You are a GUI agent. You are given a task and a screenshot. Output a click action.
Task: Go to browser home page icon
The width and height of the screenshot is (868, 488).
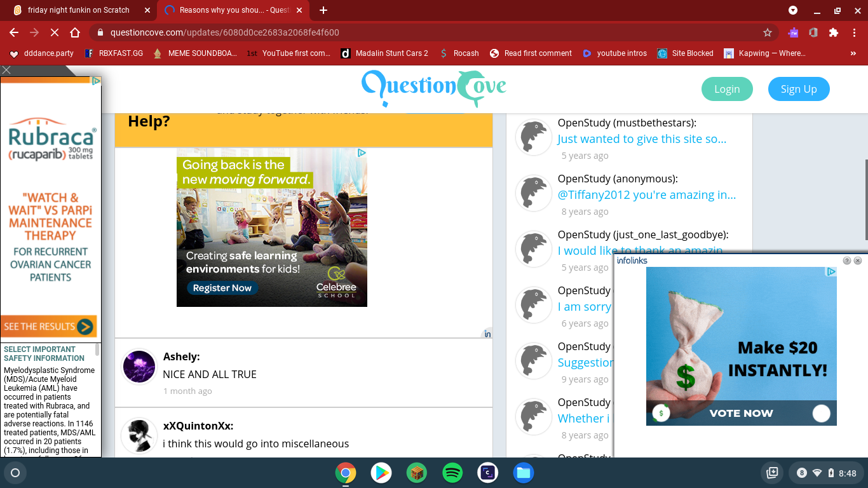click(75, 32)
